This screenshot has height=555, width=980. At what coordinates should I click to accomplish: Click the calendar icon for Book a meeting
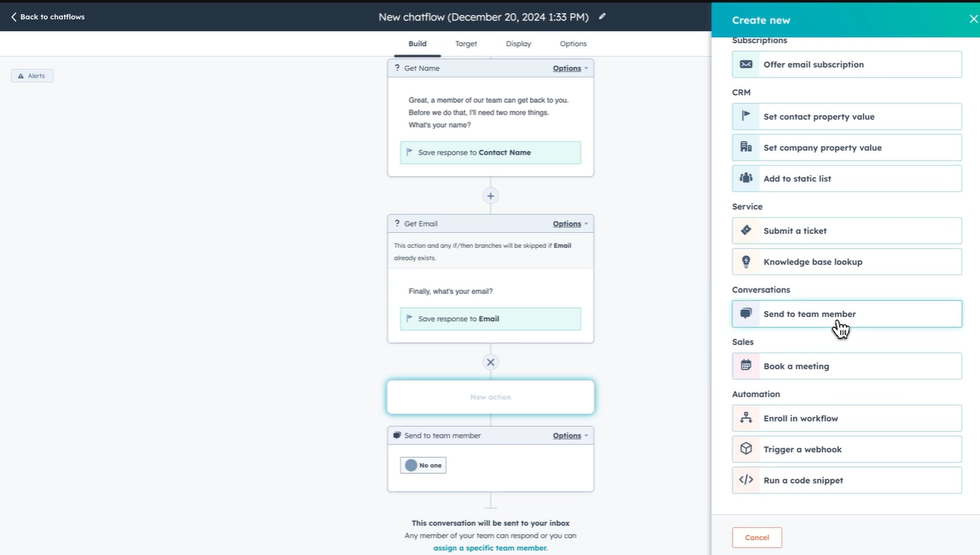746,366
